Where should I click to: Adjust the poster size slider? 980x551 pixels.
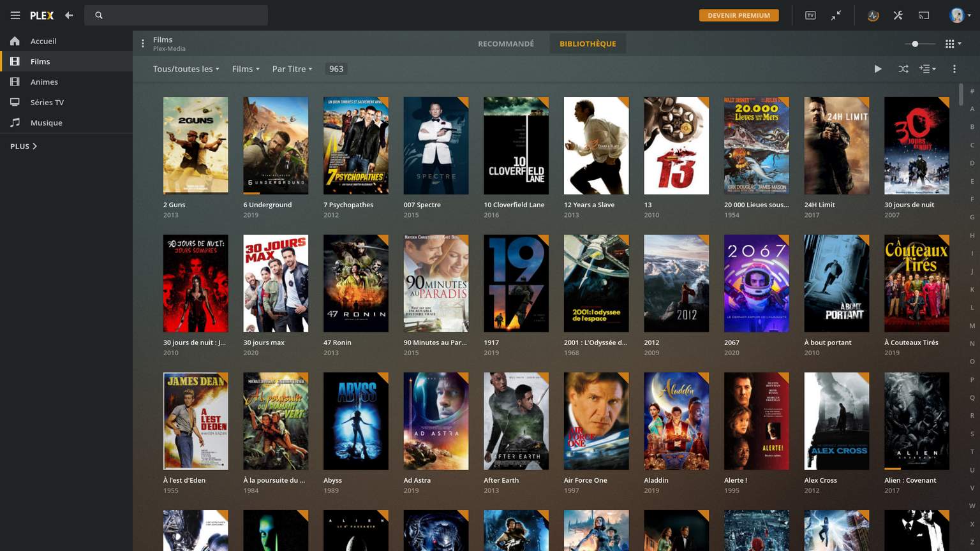(x=920, y=44)
